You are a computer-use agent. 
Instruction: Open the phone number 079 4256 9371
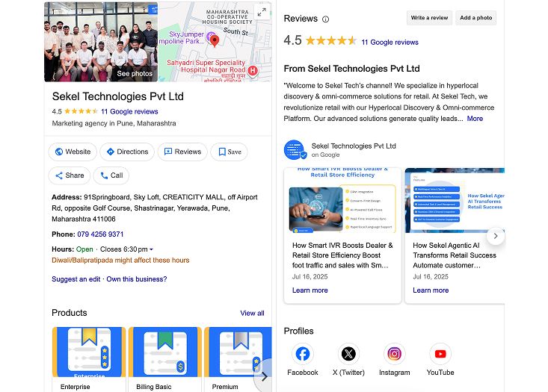point(100,234)
